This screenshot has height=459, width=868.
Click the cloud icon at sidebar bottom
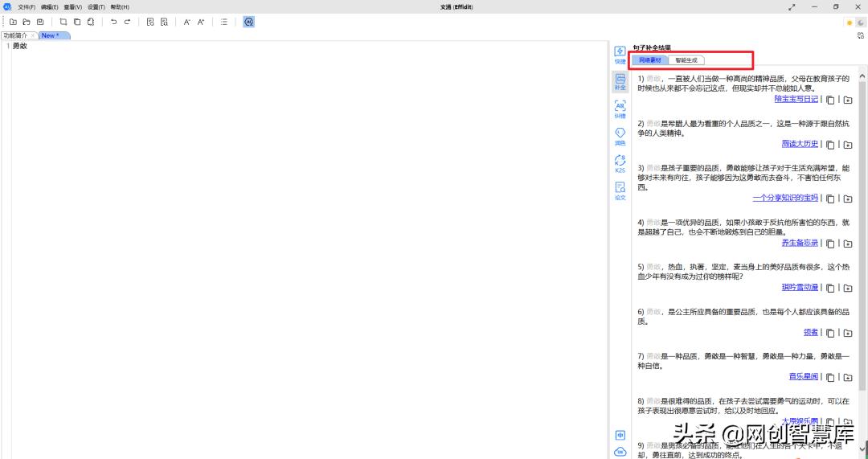(x=620, y=452)
